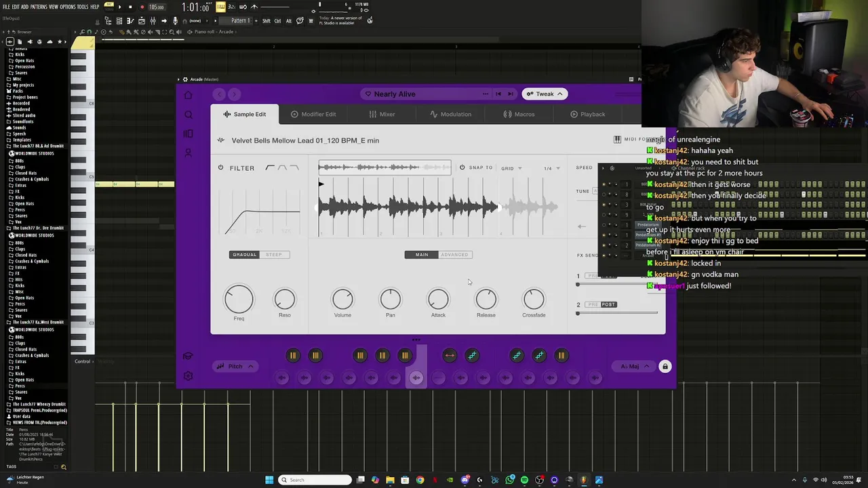868x488 pixels.
Task: Open the Mixer tab in Arcade
Action: pos(382,115)
